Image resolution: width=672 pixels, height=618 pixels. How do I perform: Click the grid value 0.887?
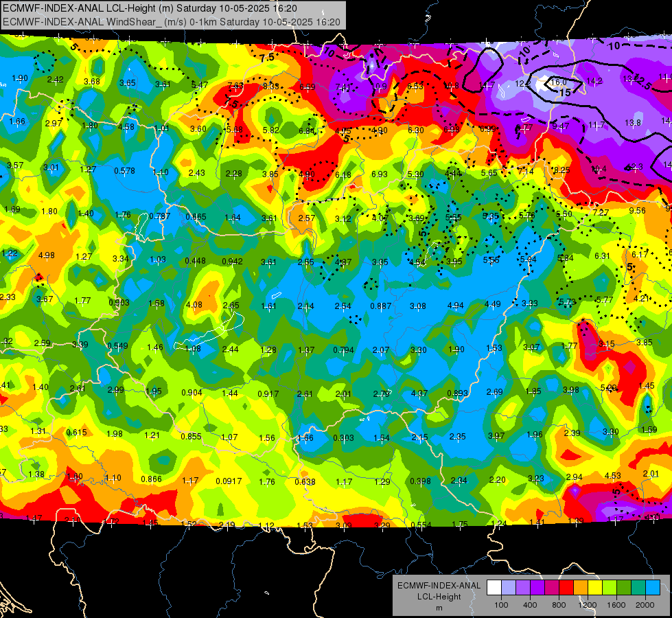[380, 306]
